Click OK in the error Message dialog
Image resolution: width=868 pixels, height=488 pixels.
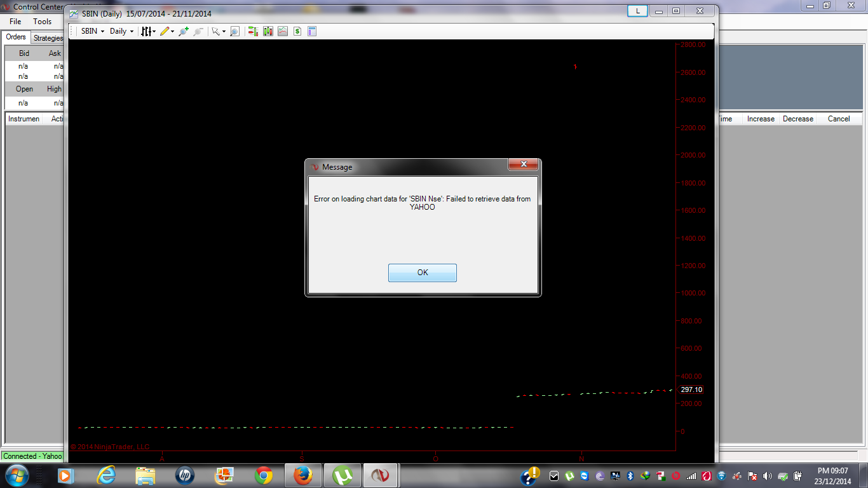pyautogui.click(x=423, y=273)
